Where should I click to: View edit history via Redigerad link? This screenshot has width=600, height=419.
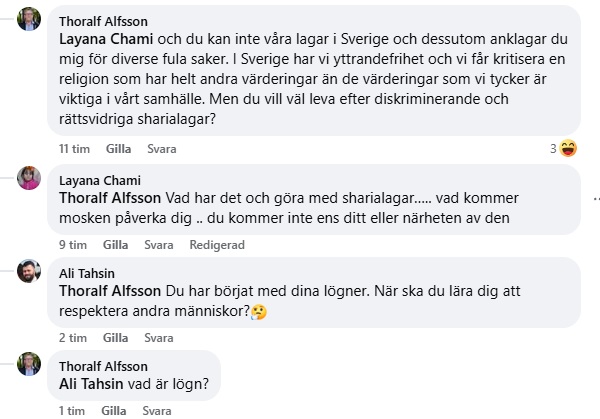[216, 244]
